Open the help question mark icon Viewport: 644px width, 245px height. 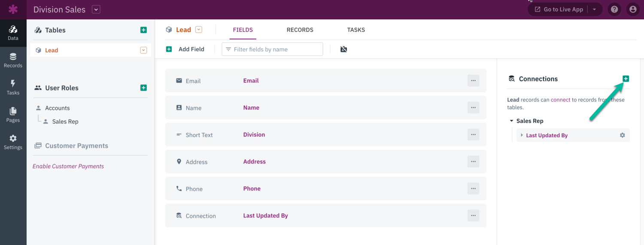click(614, 9)
